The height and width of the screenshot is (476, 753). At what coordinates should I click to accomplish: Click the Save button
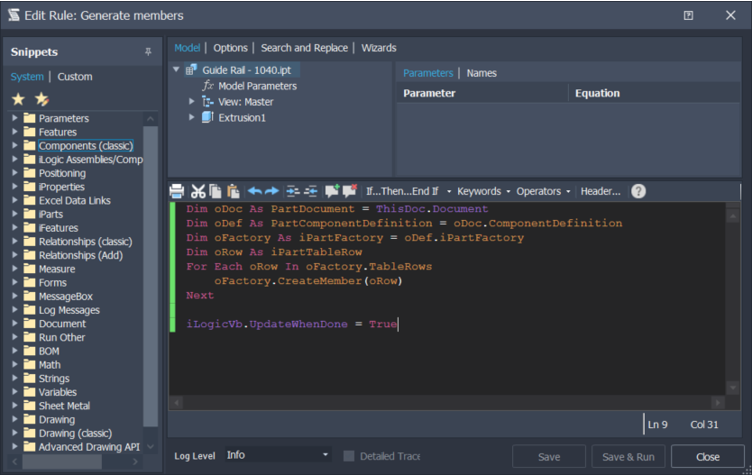click(549, 456)
